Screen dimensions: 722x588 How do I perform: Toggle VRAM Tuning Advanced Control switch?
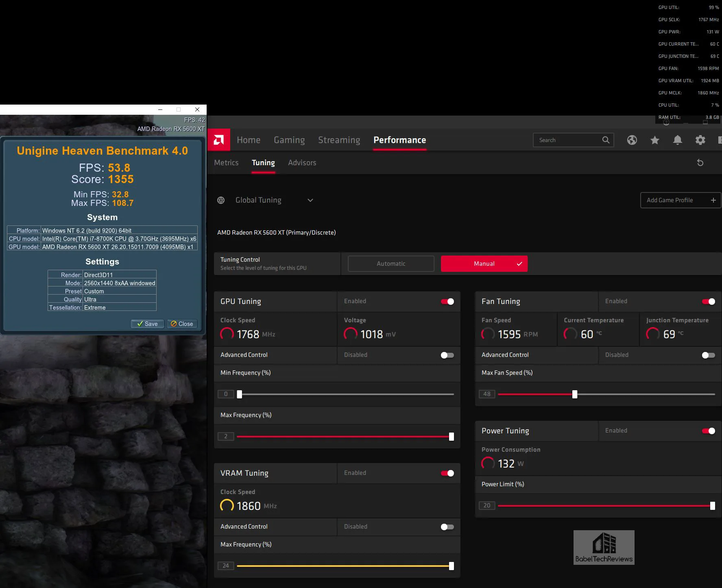pyautogui.click(x=447, y=527)
